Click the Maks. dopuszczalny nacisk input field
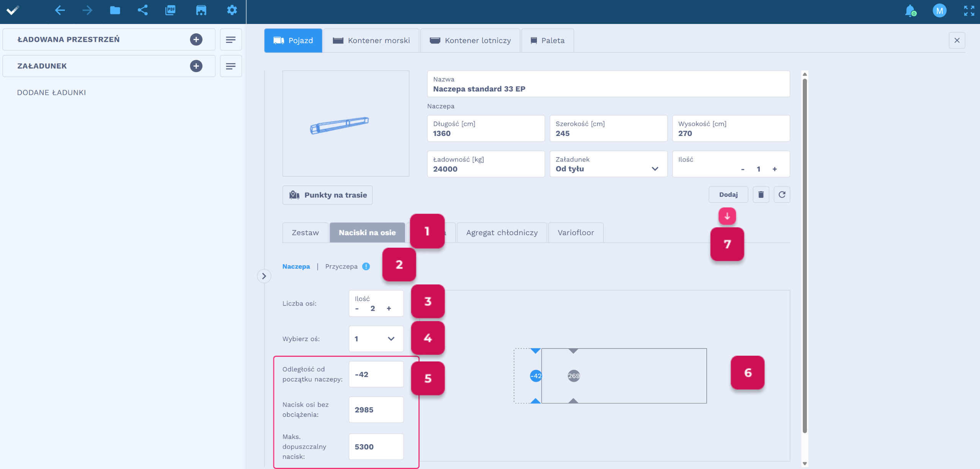 point(376,447)
